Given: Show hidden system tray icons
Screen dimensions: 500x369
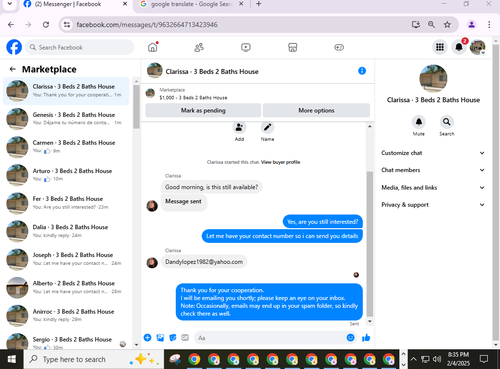Looking at the screenshot, I should tap(413, 359).
